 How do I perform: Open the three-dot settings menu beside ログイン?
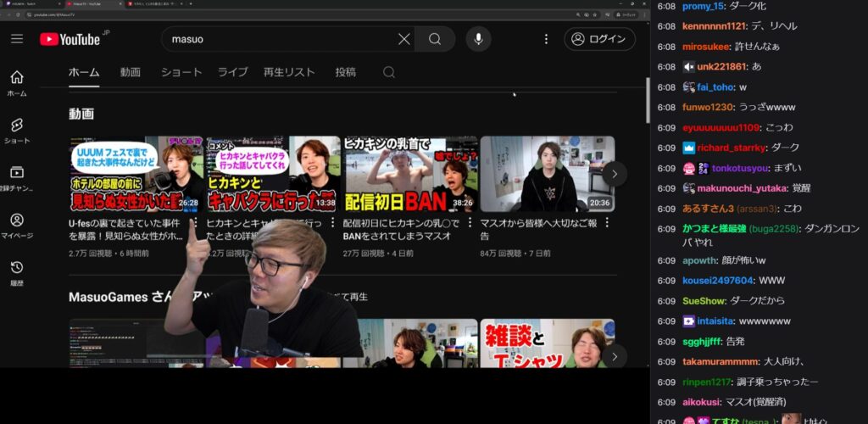click(x=546, y=39)
